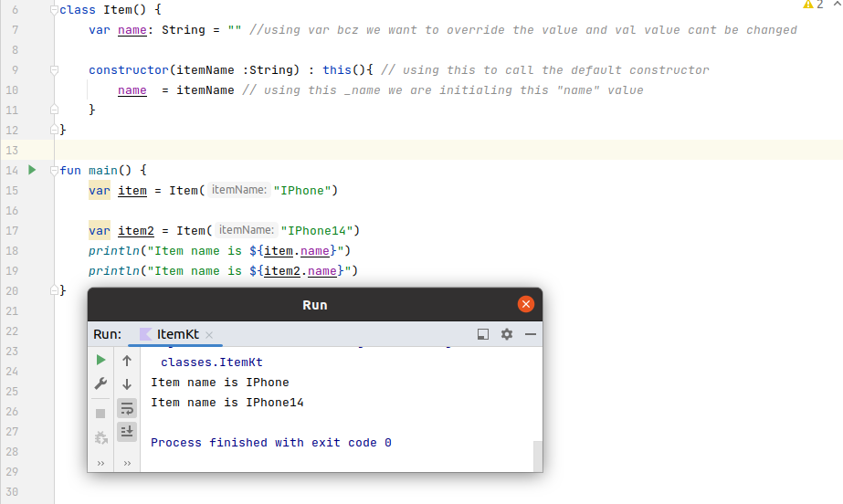Viewport: 843px width, 504px height.
Task: Click main end fold marker on line 20
Action: (54, 290)
